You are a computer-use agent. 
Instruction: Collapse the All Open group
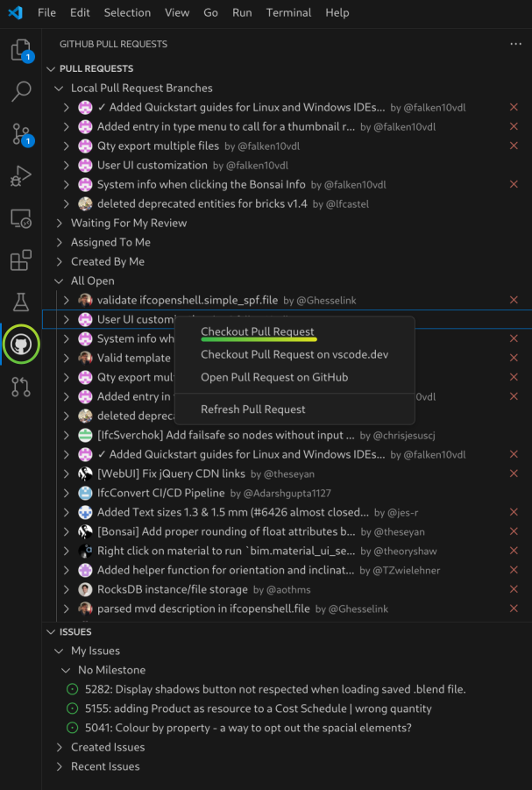pos(59,281)
